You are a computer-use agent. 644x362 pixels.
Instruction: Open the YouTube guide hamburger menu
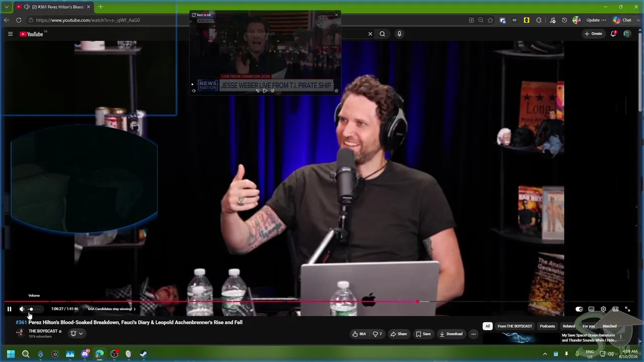[10, 34]
